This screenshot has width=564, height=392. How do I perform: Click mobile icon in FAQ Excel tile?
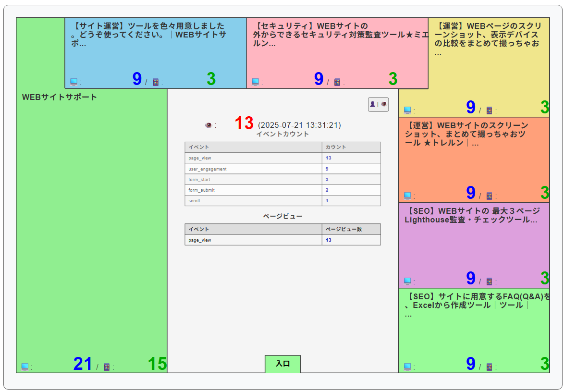489,367
